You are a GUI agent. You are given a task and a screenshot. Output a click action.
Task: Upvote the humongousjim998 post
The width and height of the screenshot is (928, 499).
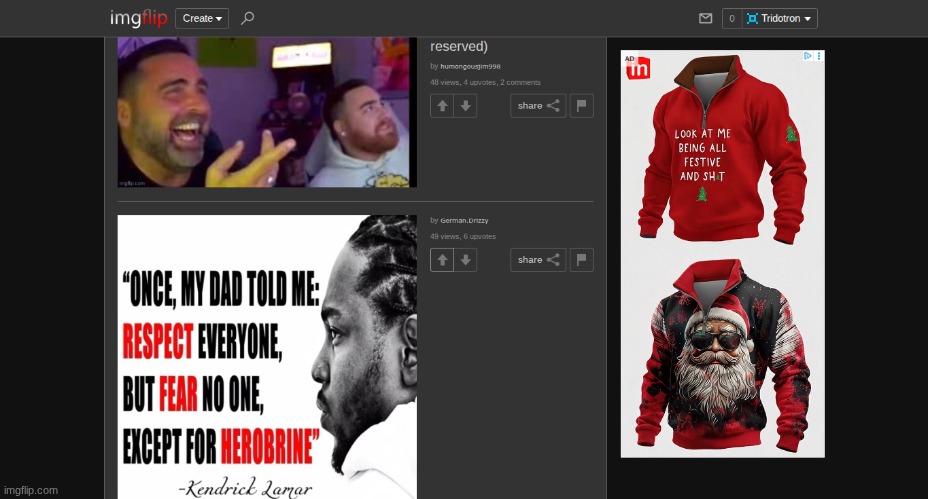[x=442, y=106]
